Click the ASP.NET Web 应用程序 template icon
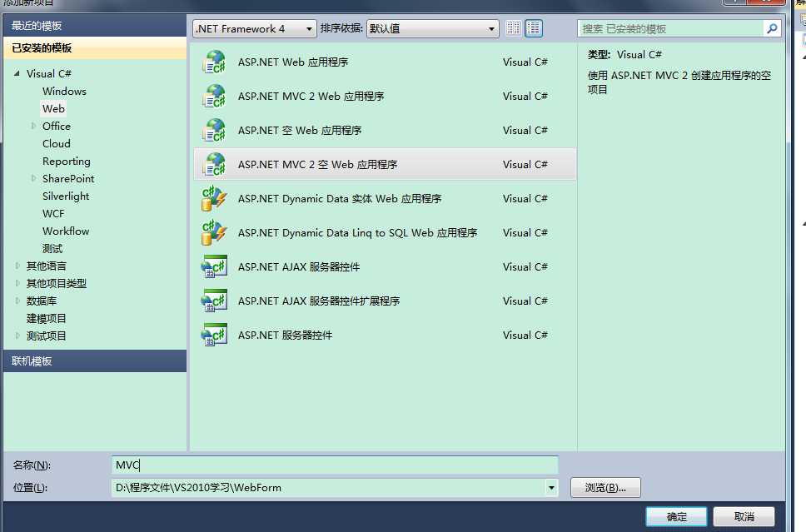Viewport: 806px width, 532px height. click(214, 62)
